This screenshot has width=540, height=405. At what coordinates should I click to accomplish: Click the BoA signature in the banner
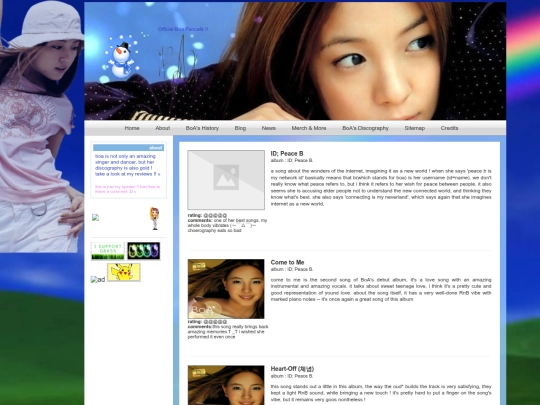tap(178, 64)
